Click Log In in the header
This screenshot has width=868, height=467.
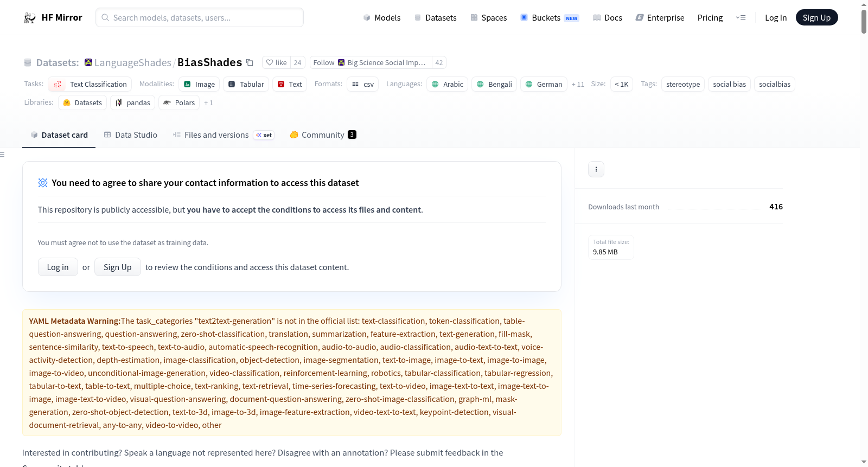(776, 18)
